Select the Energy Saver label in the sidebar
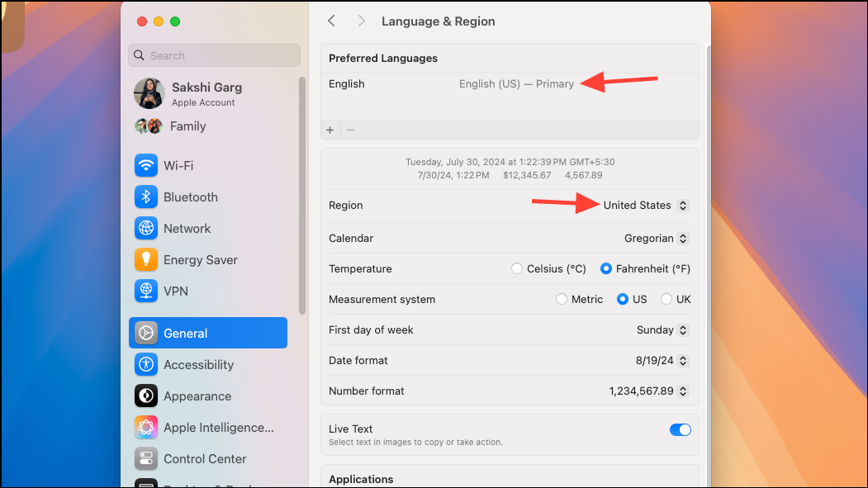The height and width of the screenshot is (488, 868). 201,259
